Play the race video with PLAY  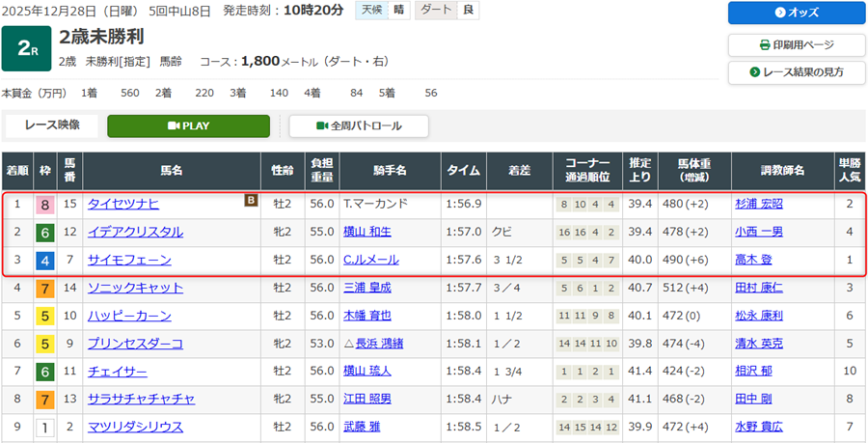(x=188, y=125)
